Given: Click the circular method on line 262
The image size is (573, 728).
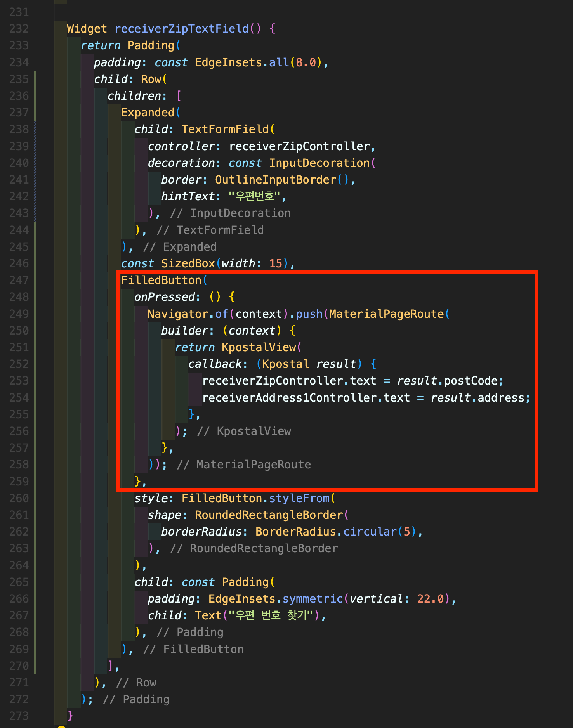Looking at the screenshot, I should [x=370, y=532].
